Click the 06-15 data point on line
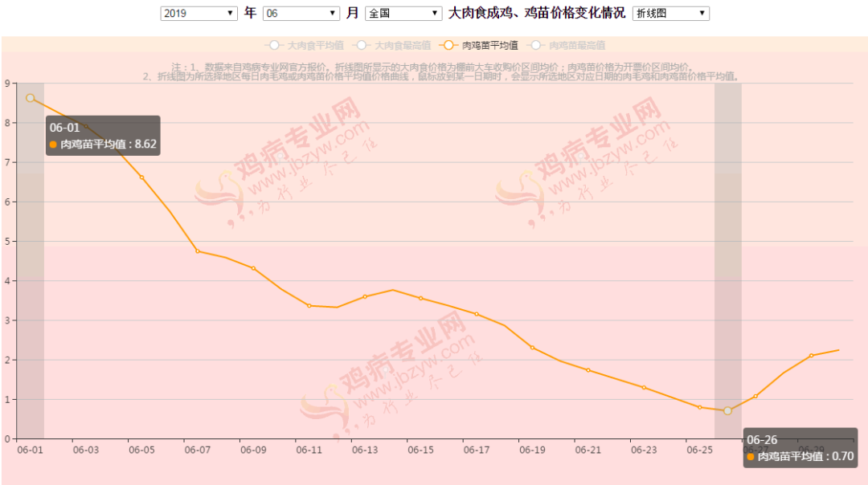Screen dimensions: 868x485 420,298
